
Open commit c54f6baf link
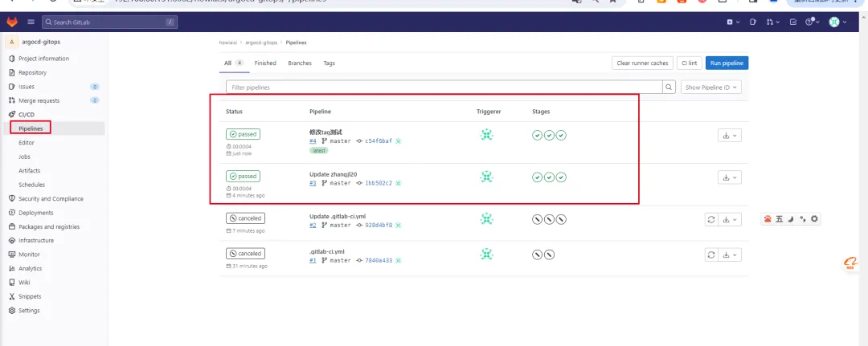(378, 141)
